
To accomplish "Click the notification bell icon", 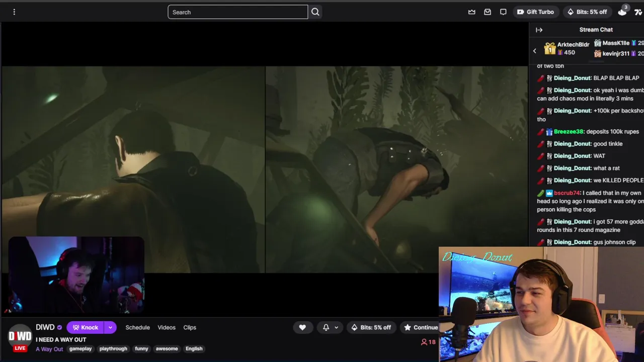I will [x=326, y=327].
